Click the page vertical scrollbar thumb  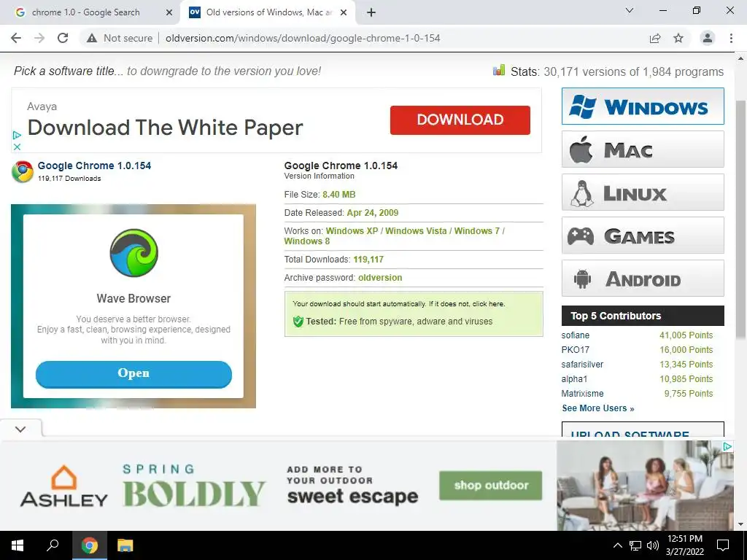tap(740, 219)
